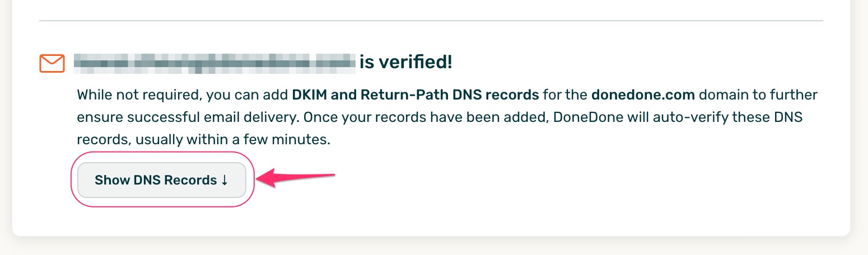Click the word "Show" on the button
Viewport: 868px width, 255px height.
[113, 180]
